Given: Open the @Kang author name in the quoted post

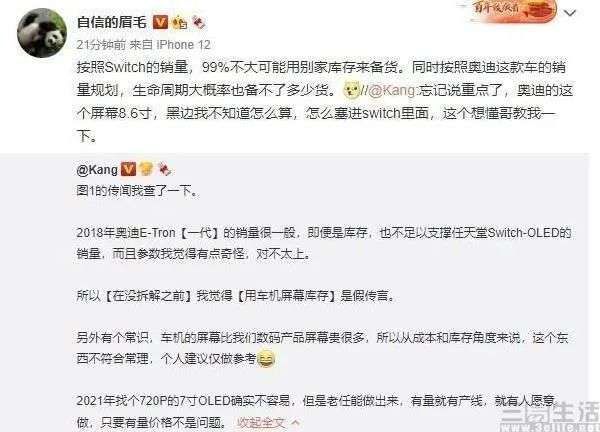Looking at the screenshot, I should (x=97, y=169).
